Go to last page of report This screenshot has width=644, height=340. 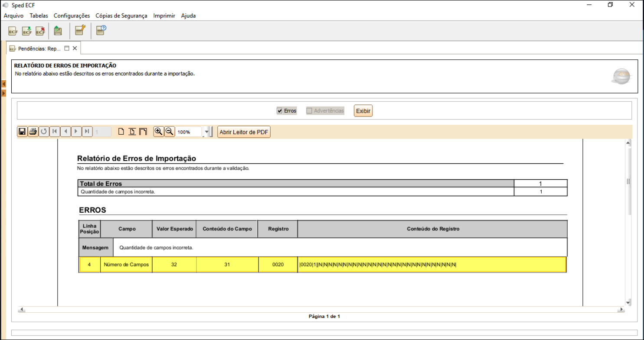pos(87,132)
